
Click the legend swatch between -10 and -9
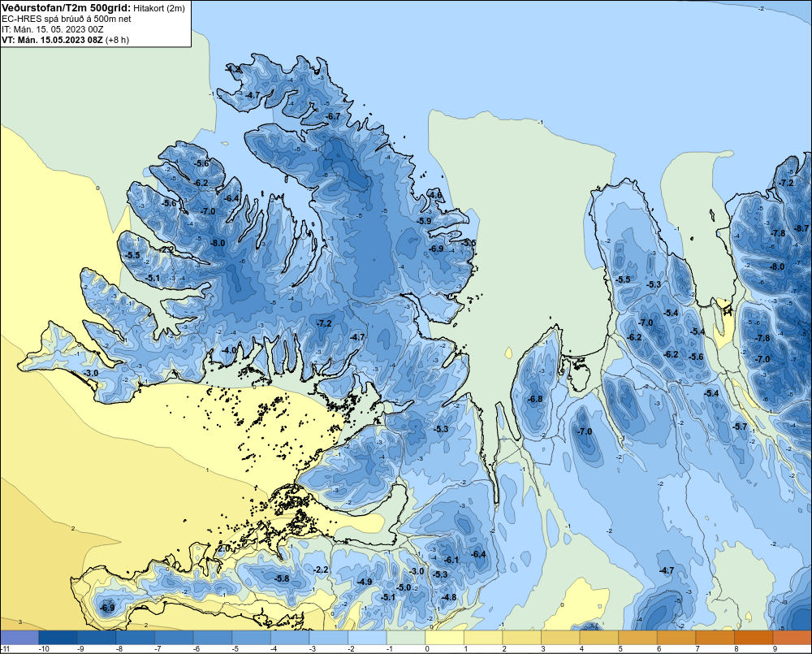tap(58, 637)
